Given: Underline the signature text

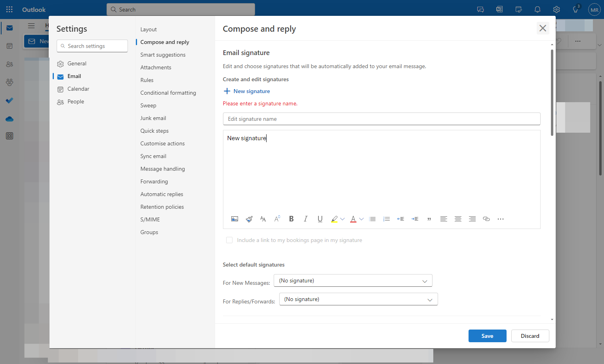Looking at the screenshot, I should 320,219.
